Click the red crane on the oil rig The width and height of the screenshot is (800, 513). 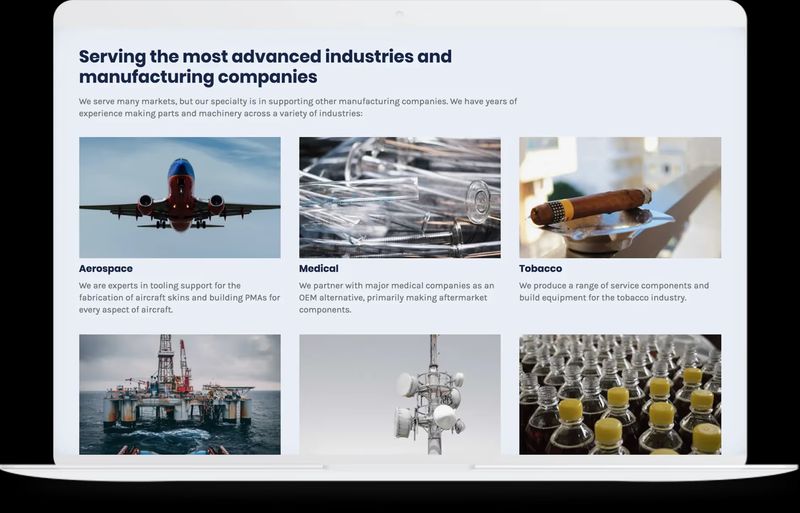[184, 365]
